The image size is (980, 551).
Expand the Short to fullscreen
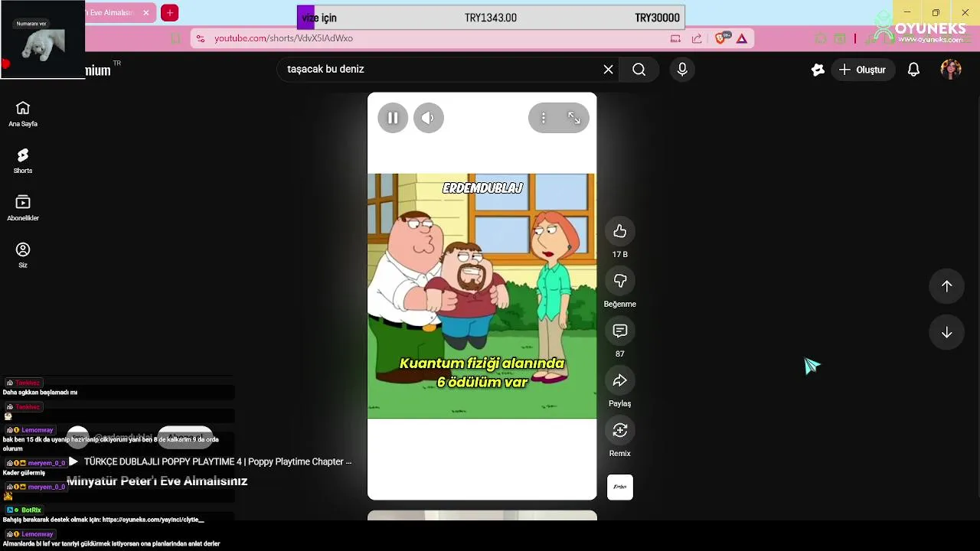coord(574,118)
